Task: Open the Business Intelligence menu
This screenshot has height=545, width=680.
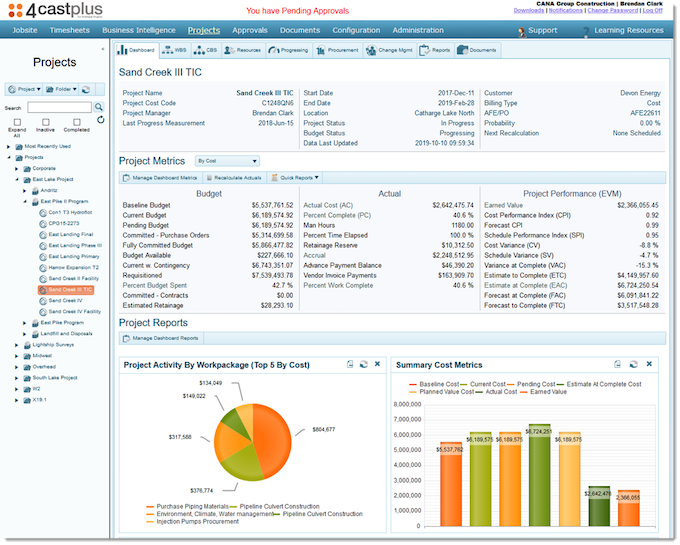Action: [x=139, y=30]
